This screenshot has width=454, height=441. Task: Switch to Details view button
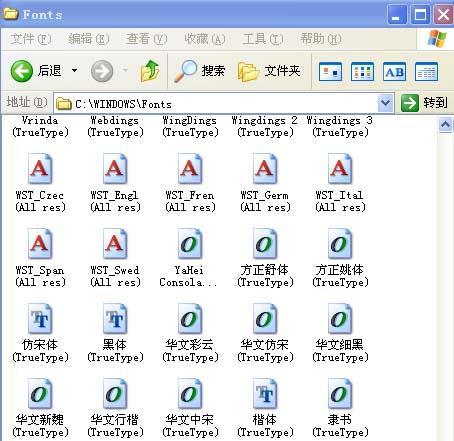click(x=426, y=72)
